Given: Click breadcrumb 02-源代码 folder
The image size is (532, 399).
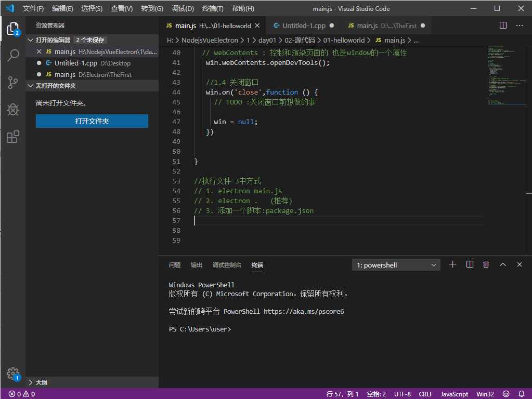Looking at the screenshot, I should [x=300, y=41].
